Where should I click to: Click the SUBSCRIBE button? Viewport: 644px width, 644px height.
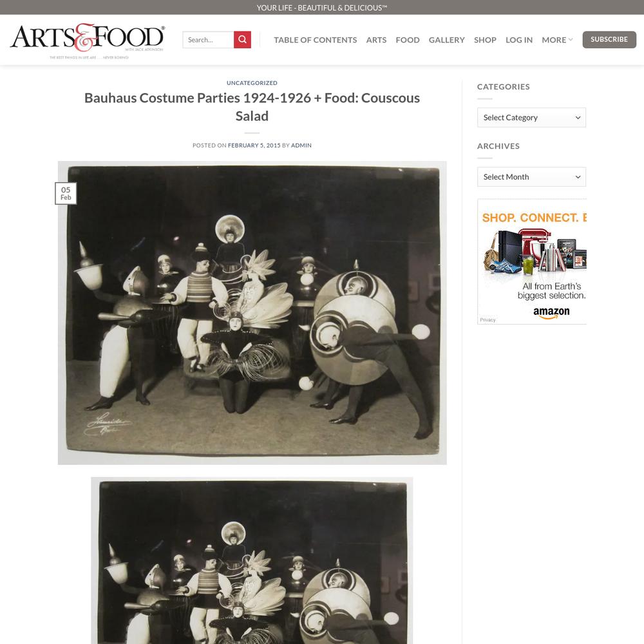[609, 39]
